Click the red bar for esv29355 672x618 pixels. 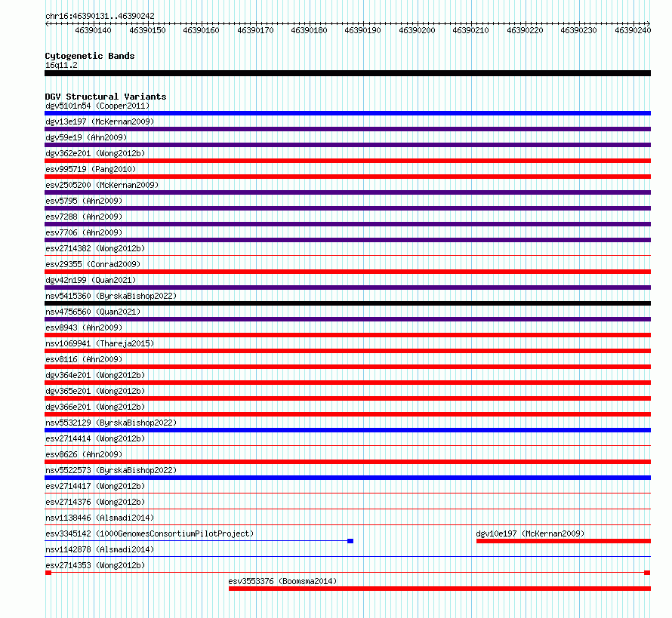tap(347, 272)
